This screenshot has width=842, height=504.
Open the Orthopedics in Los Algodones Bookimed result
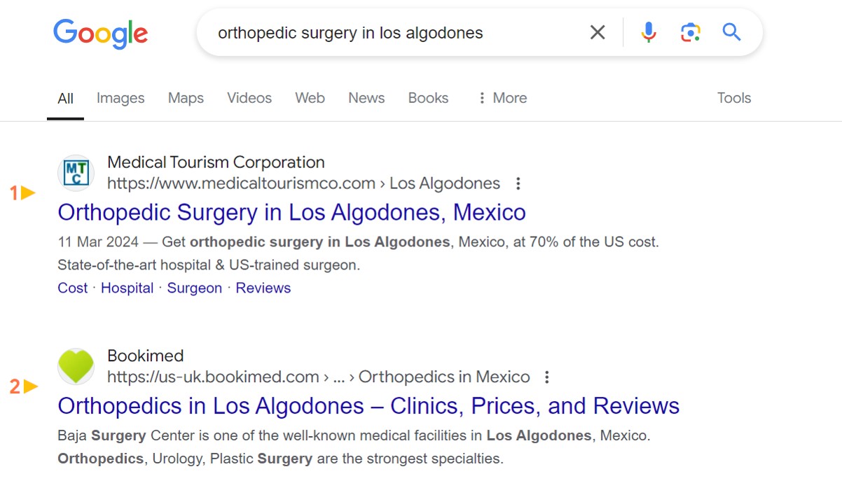click(368, 406)
